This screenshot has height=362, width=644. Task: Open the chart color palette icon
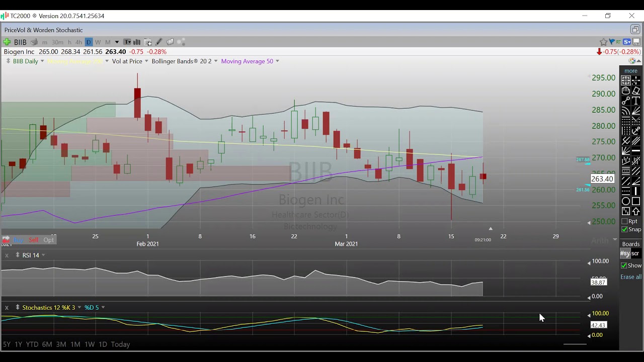tap(632, 61)
